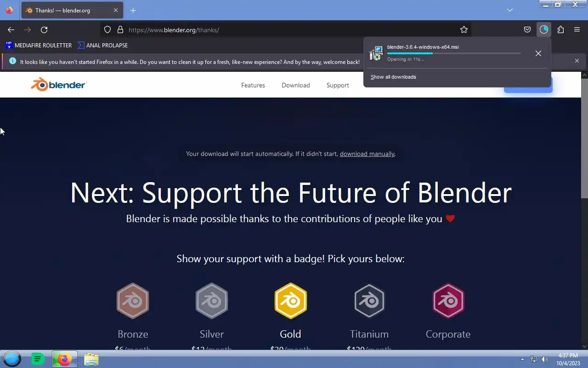Open the Save to Pocket icon
Screen dimensions: 588x368
[527, 29]
